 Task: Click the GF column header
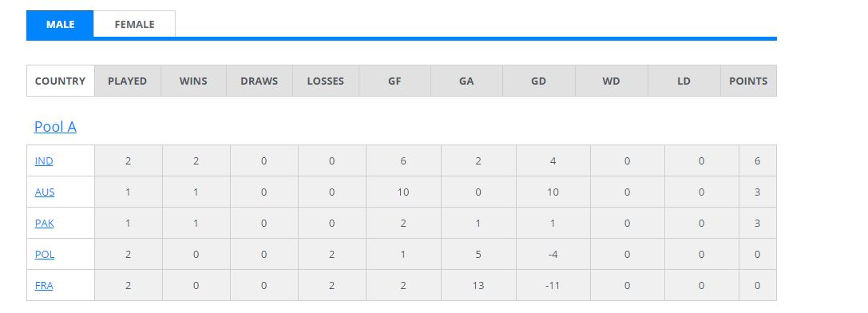point(394,81)
